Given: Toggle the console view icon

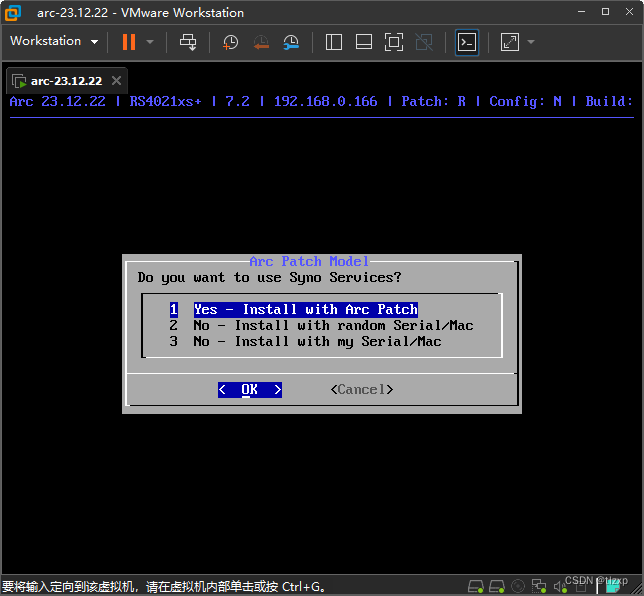Looking at the screenshot, I should click(x=467, y=42).
